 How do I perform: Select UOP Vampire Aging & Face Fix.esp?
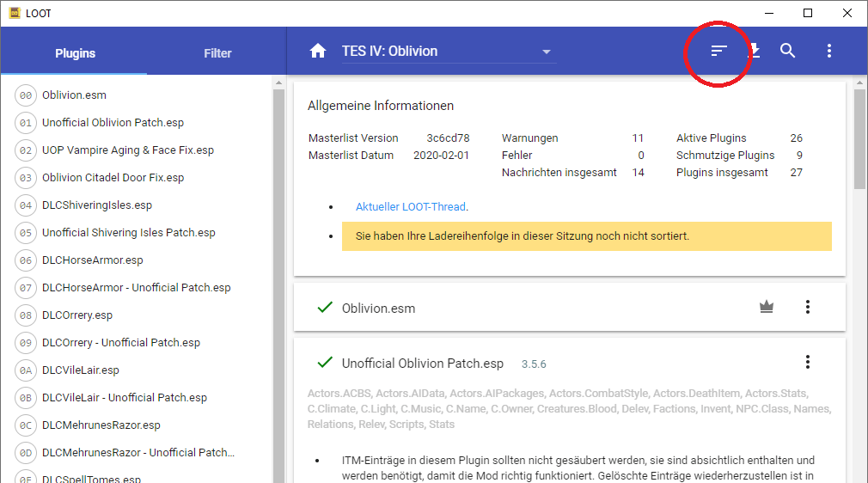pos(128,150)
